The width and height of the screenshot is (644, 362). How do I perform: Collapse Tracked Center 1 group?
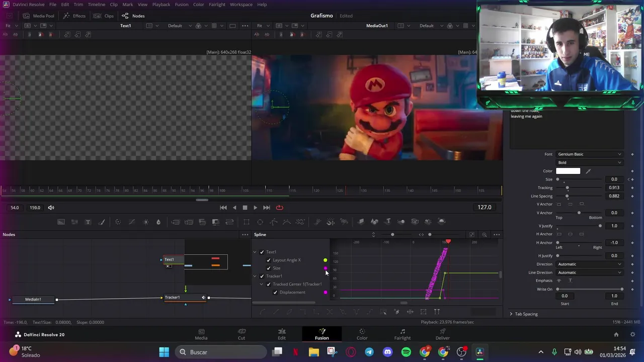261,285
